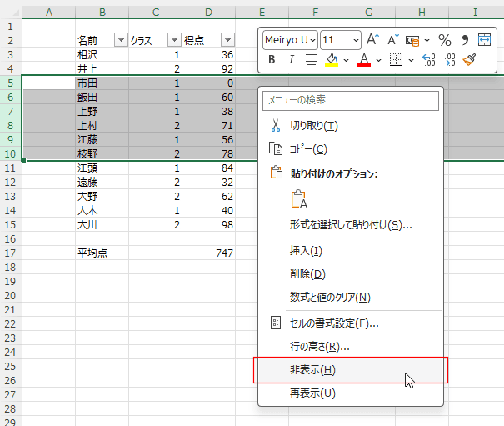The image size is (504, 426).
Task: Choose 挿入(I) from context menu
Action: [x=351, y=251]
